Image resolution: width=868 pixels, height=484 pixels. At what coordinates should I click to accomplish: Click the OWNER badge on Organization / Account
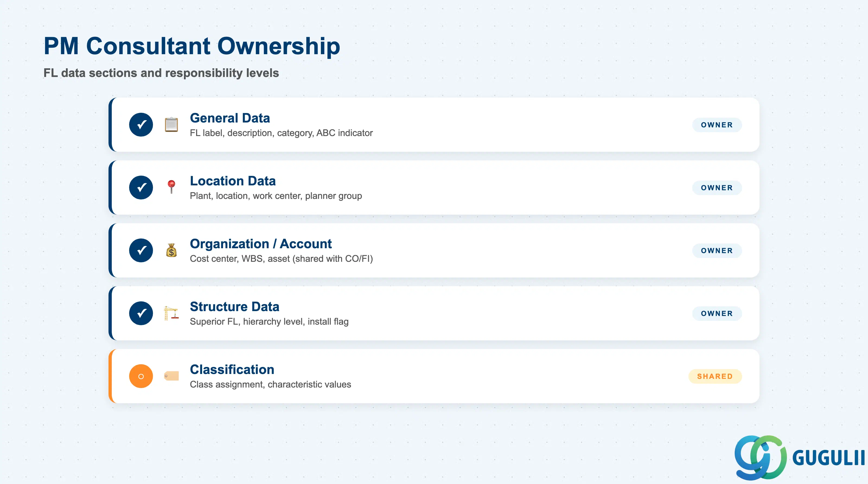point(717,251)
